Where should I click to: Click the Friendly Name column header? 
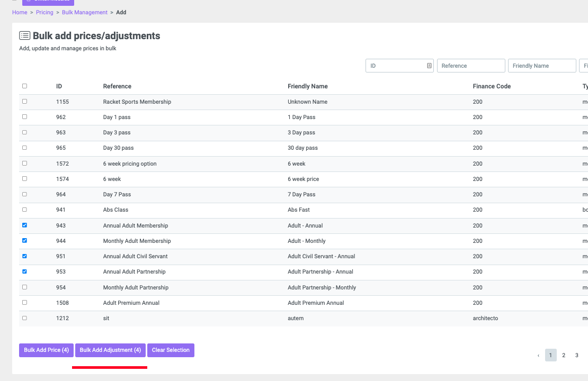click(x=307, y=86)
